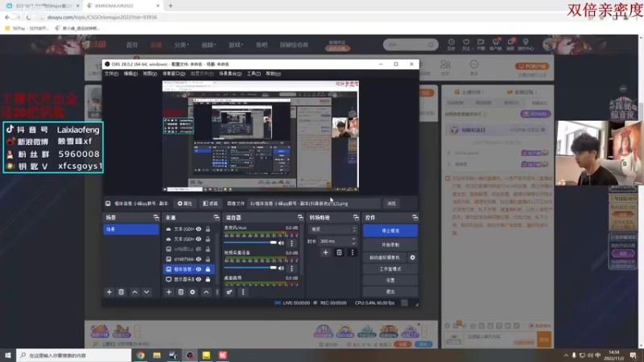The width and height of the screenshot is (644, 362).
Task: Add a new scene transition
Action: (326, 253)
